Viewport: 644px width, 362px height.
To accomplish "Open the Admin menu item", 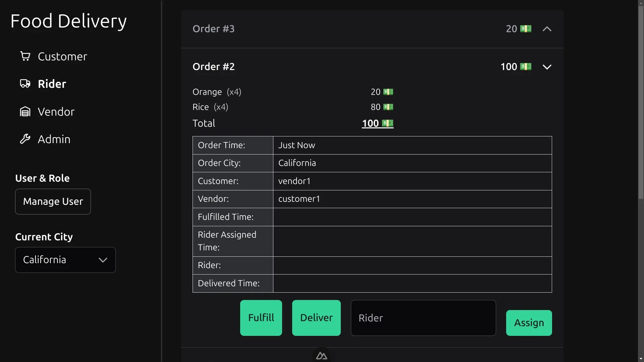I will coord(54,139).
